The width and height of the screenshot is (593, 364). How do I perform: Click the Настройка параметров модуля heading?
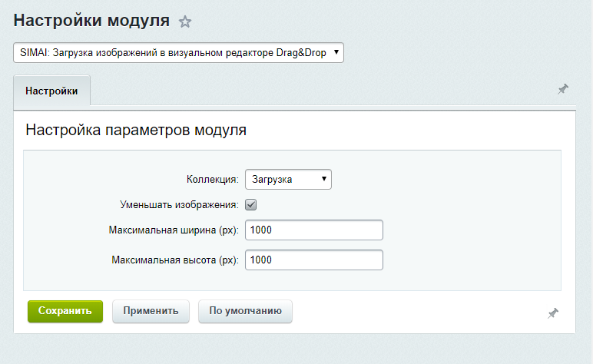coord(136,130)
